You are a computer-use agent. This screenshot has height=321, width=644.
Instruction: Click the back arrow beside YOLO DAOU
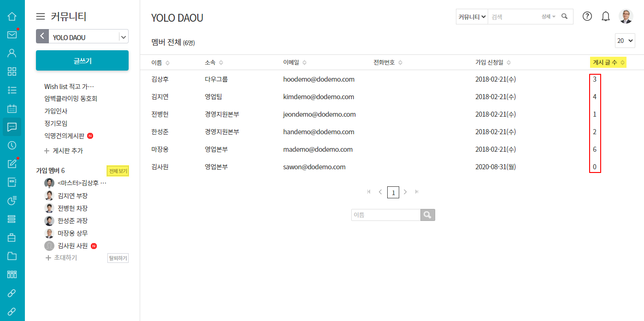tap(42, 37)
